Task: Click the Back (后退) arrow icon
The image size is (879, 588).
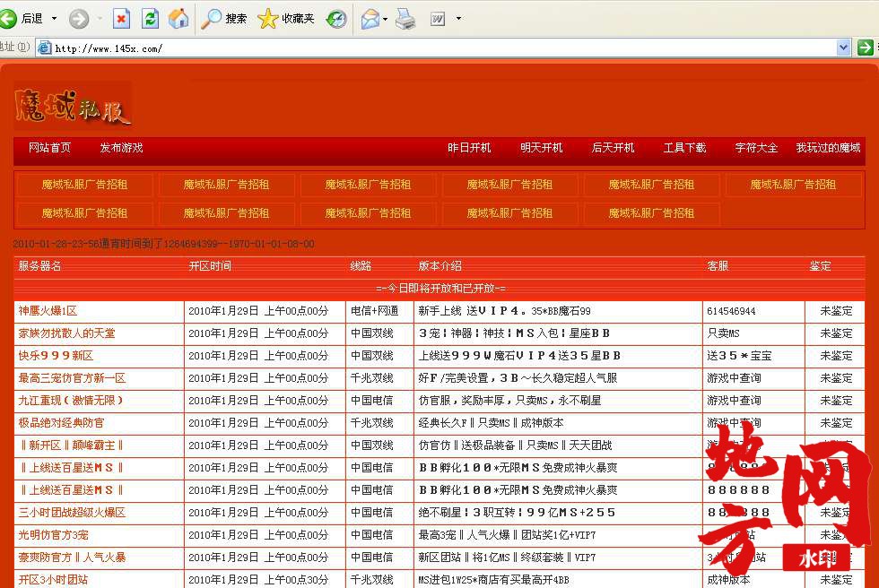Action: pos(8,19)
